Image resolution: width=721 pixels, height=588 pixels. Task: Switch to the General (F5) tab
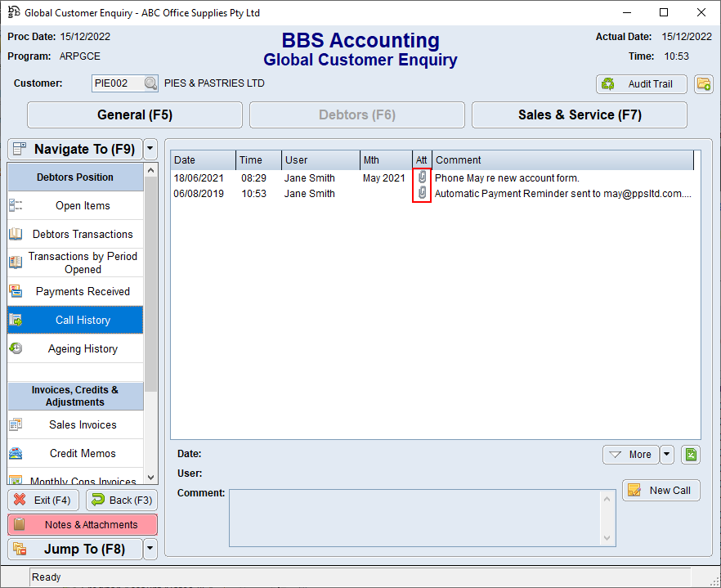tap(134, 114)
